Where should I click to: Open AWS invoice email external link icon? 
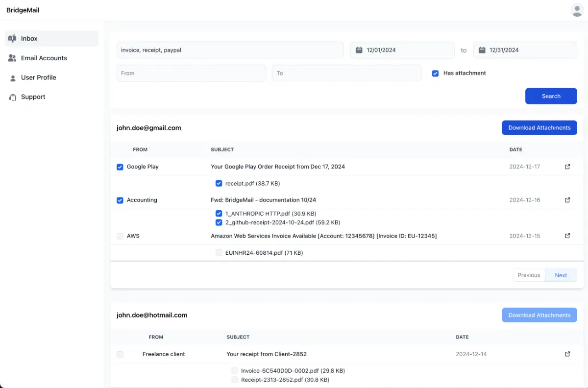click(x=567, y=236)
